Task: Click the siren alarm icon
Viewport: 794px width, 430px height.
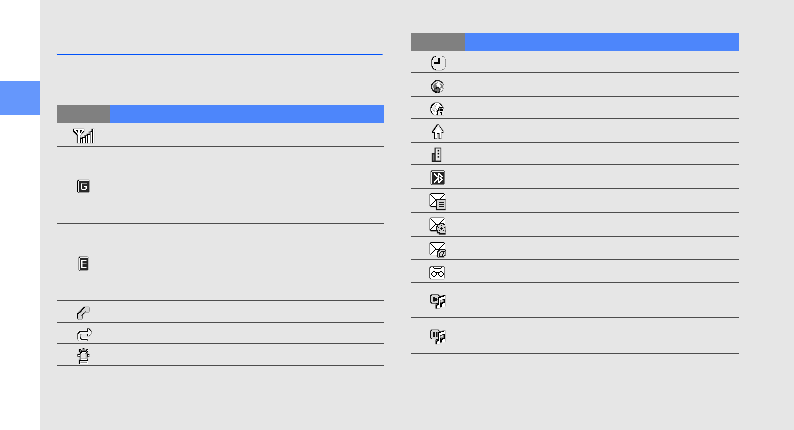Action: click(84, 356)
